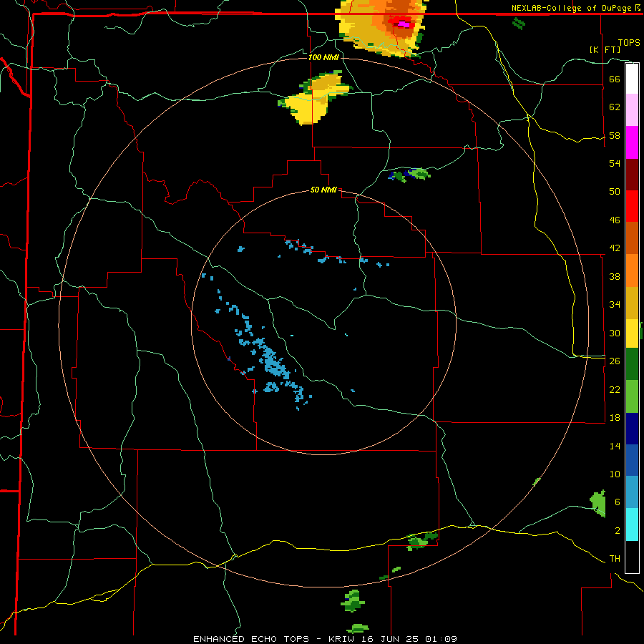Image resolution: width=644 pixels, height=644 pixels.
Task: Select the gold swatch on the color scale
Action: 632,303
